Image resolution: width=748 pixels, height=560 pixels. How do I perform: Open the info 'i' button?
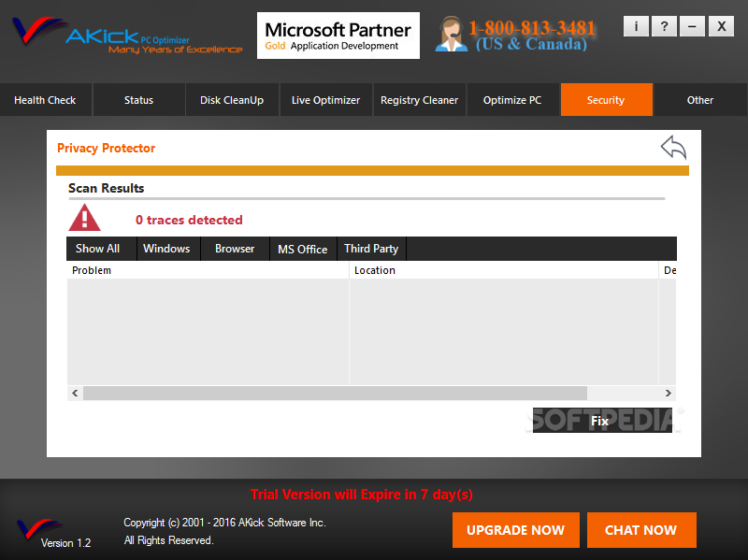point(636,26)
